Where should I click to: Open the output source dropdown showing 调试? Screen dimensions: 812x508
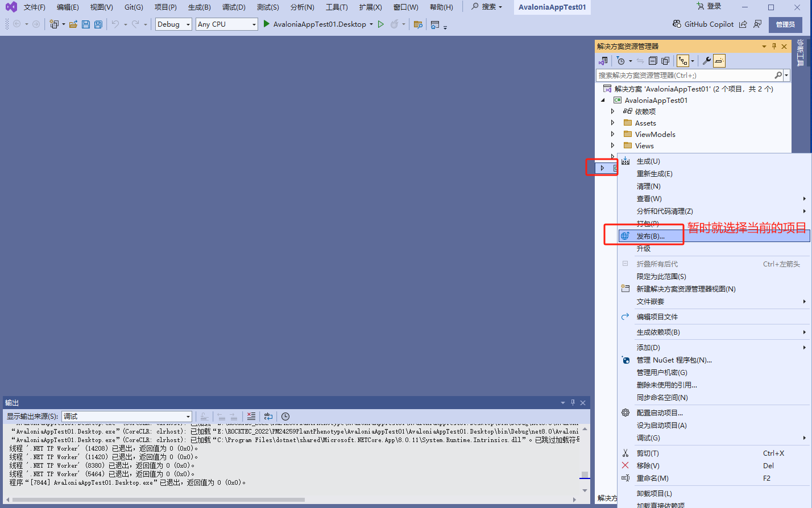127,417
